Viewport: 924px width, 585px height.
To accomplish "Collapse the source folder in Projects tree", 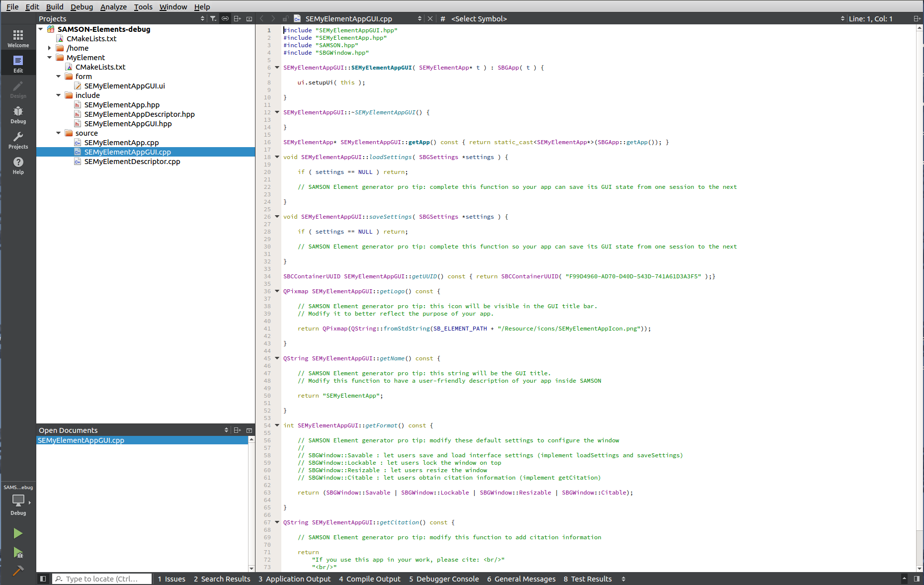I will (59, 133).
